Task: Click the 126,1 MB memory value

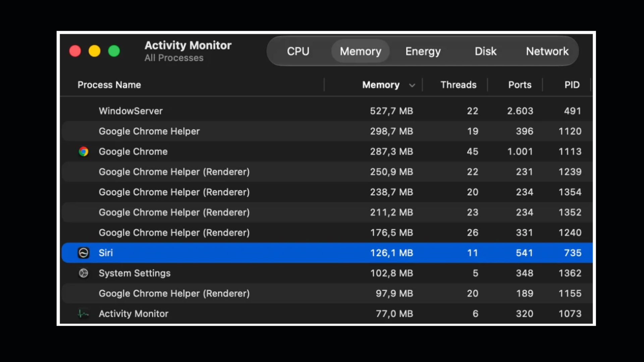Action: tap(391, 253)
